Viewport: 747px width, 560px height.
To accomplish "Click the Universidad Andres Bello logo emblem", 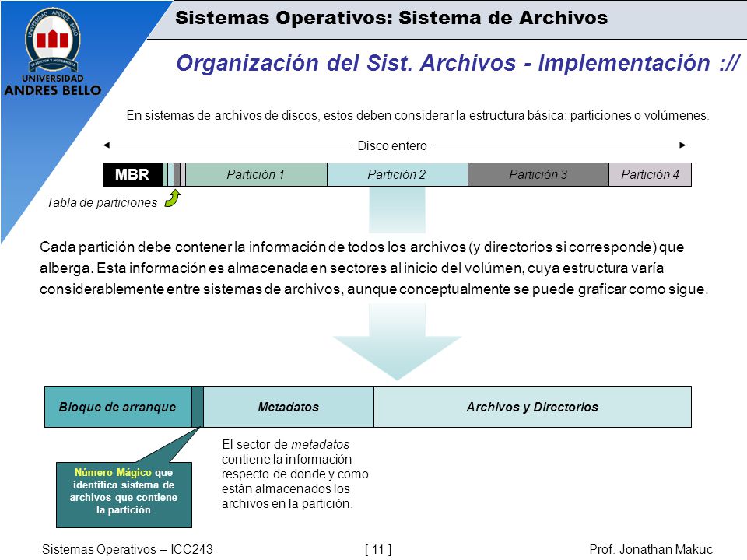I will (x=52, y=40).
